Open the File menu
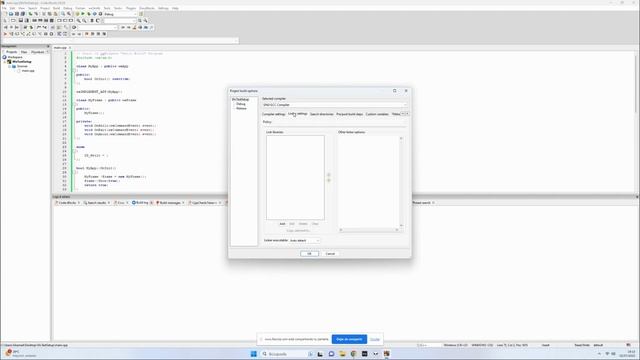This screenshot has height=360, width=640. (x=4, y=8)
